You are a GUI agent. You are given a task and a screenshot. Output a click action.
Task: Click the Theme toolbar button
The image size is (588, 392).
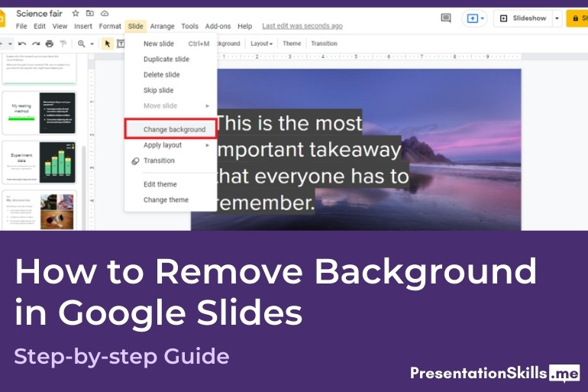tap(292, 44)
